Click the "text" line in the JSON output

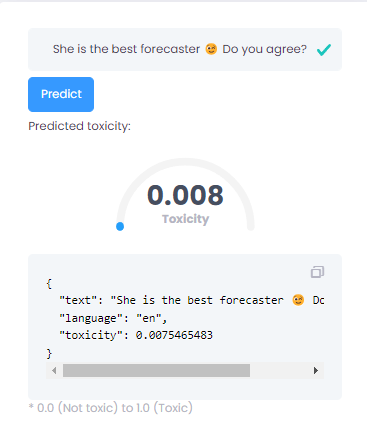coord(192,300)
